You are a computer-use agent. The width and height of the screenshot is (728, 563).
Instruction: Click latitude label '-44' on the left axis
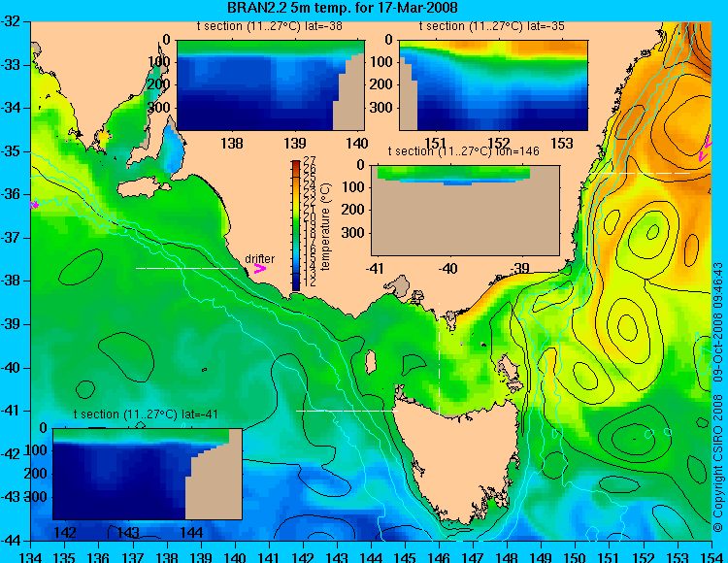point(11,541)
